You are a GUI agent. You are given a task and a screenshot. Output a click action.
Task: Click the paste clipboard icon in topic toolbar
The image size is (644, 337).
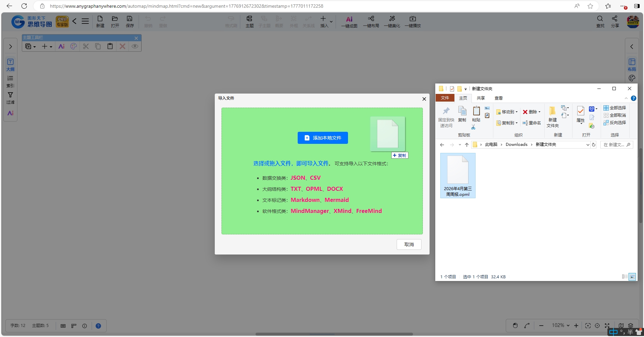click(110, 46)
